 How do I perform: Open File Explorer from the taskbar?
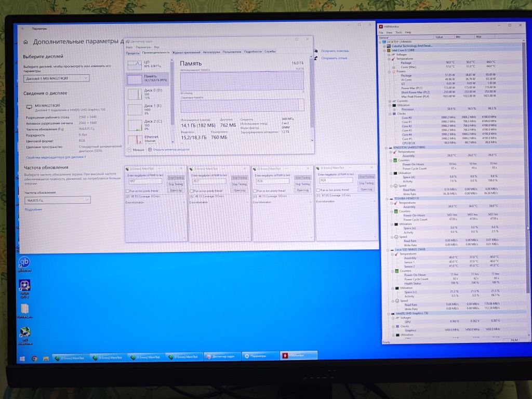click(x=46, y=358)
